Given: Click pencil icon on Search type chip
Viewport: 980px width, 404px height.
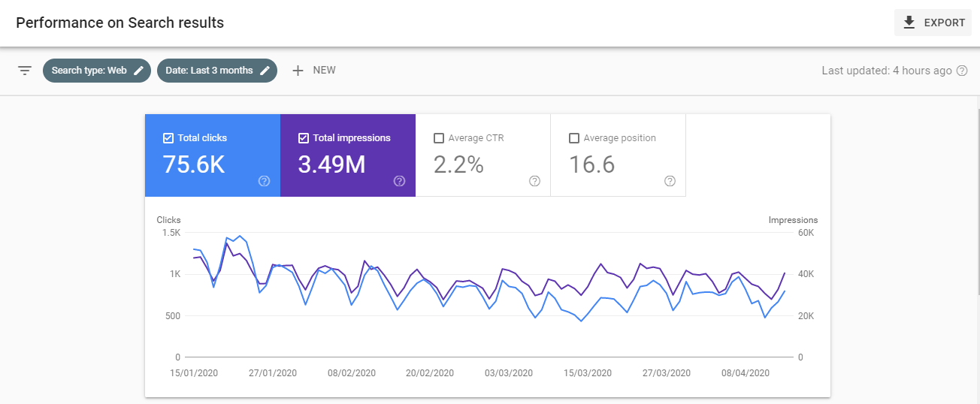Looking at the screenshot, I should point(138,71).
